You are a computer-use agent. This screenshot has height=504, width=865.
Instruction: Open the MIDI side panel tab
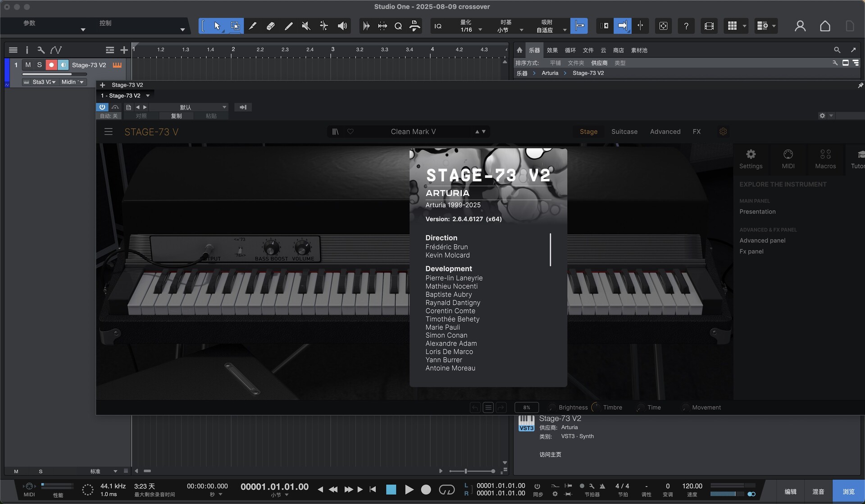(788, 159)
